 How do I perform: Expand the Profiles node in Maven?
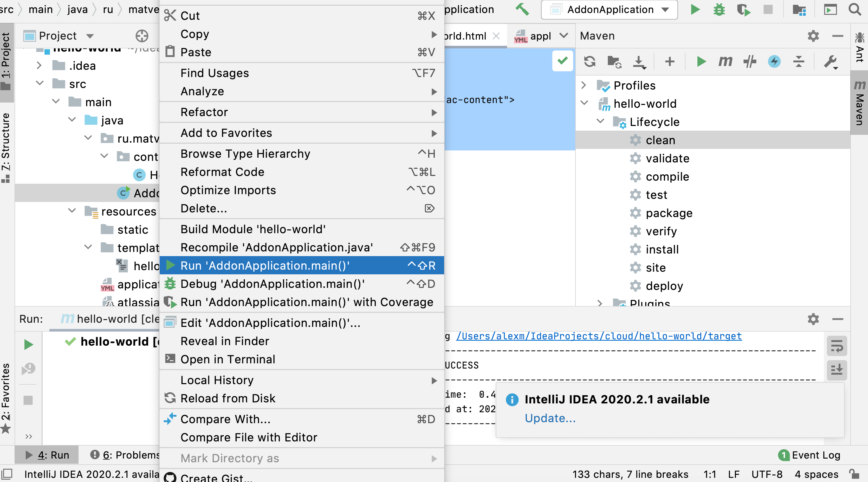pyautogui.click(x=584, y=85)
